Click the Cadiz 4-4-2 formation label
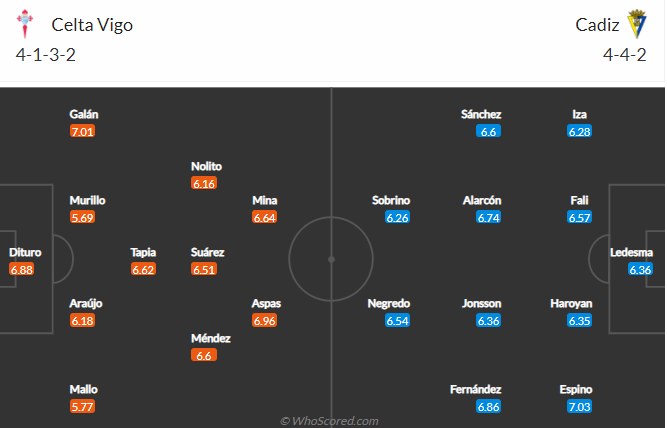Viewport: 667px width, 428px height. [624, 55]
